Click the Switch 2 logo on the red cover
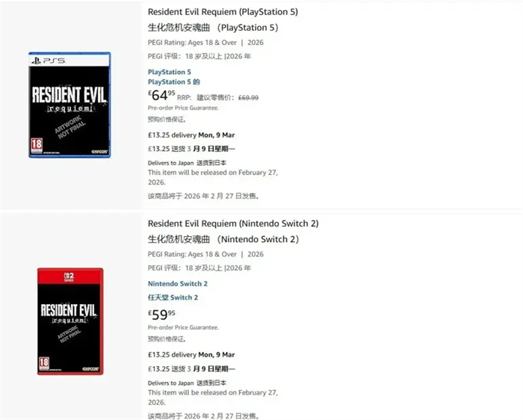The width and height of the screenshot is (523, 420). (x=46, y=275)
